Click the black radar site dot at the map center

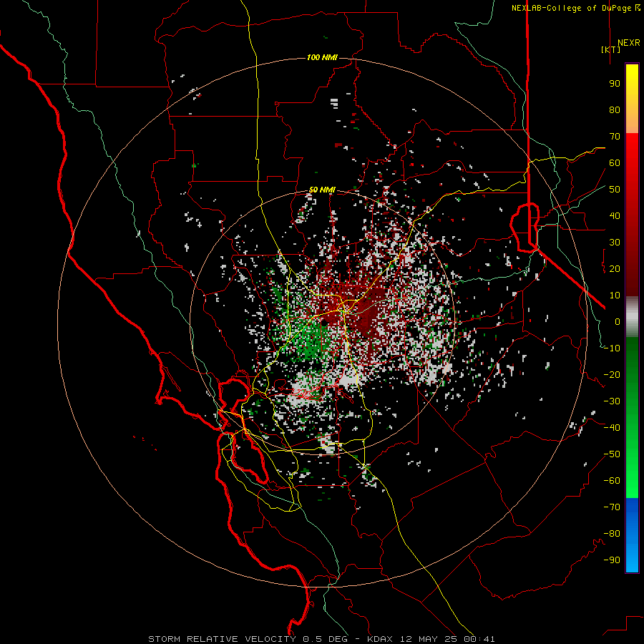(324, 323)
